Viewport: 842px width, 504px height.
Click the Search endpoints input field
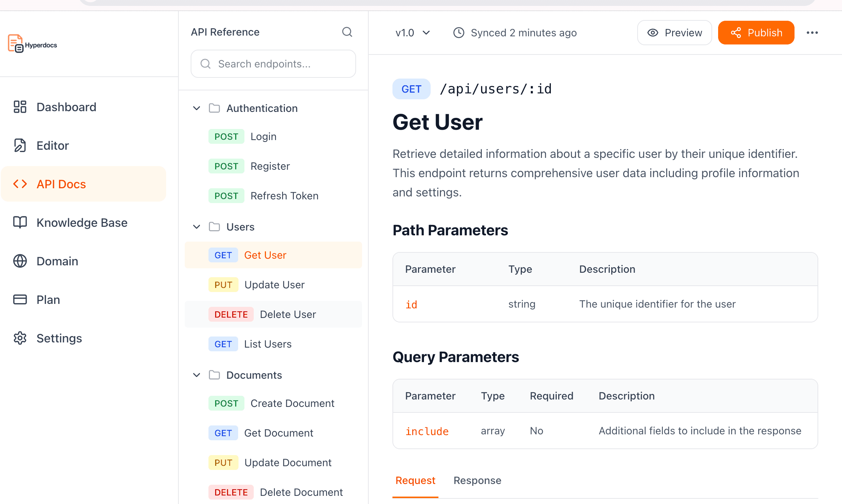point(273,64)
